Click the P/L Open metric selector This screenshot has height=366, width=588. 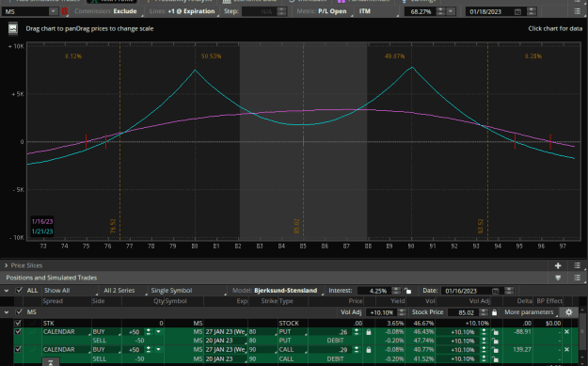[x=332, y=11]
